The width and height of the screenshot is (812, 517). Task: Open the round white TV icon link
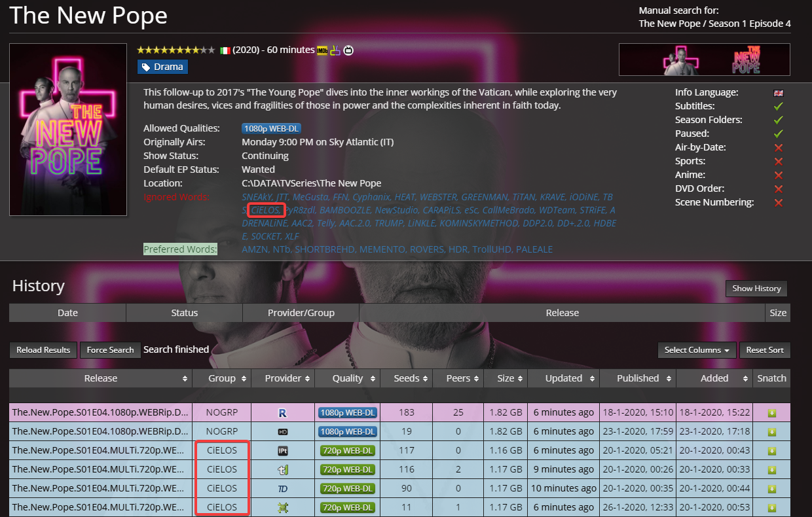coord(349,50)
